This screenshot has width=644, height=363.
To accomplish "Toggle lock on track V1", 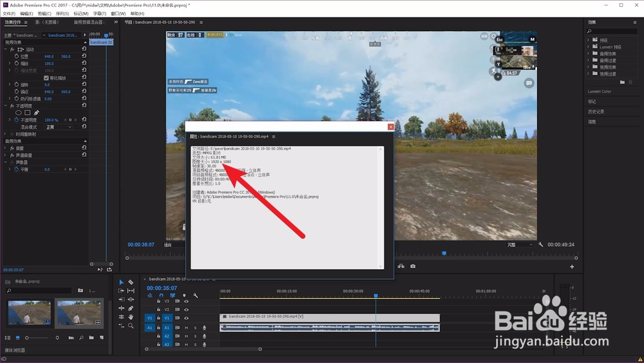I will 158,319.
